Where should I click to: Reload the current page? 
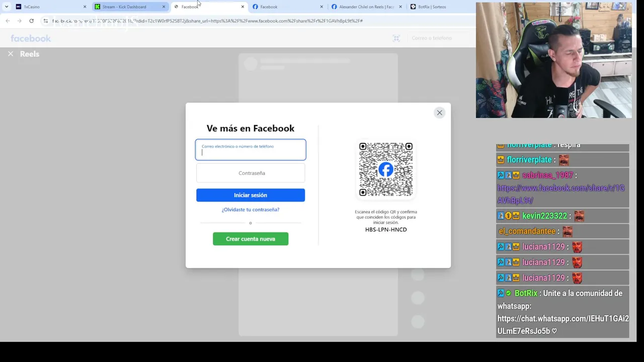(31, 21)
